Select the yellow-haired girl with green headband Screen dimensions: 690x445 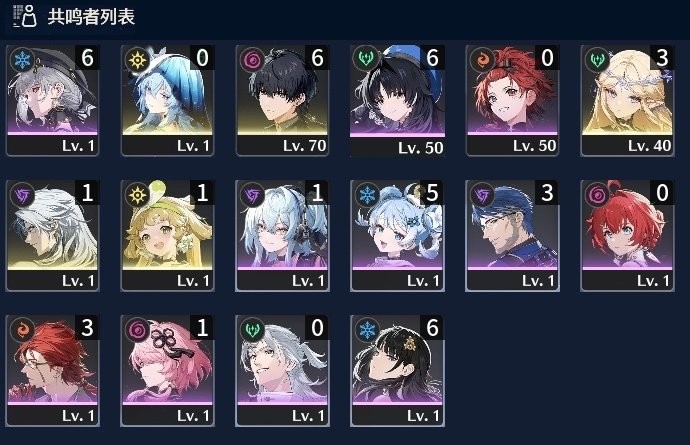click(x=168, y=235)
